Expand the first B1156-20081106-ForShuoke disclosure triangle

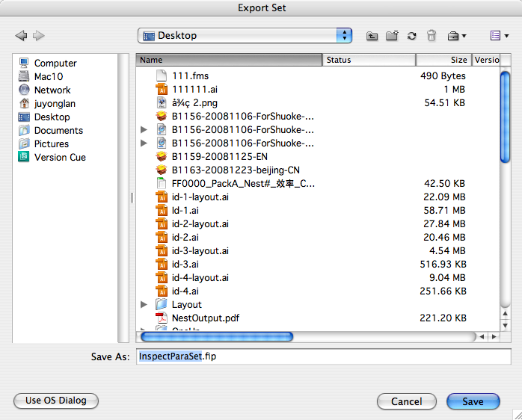point(144,130)
